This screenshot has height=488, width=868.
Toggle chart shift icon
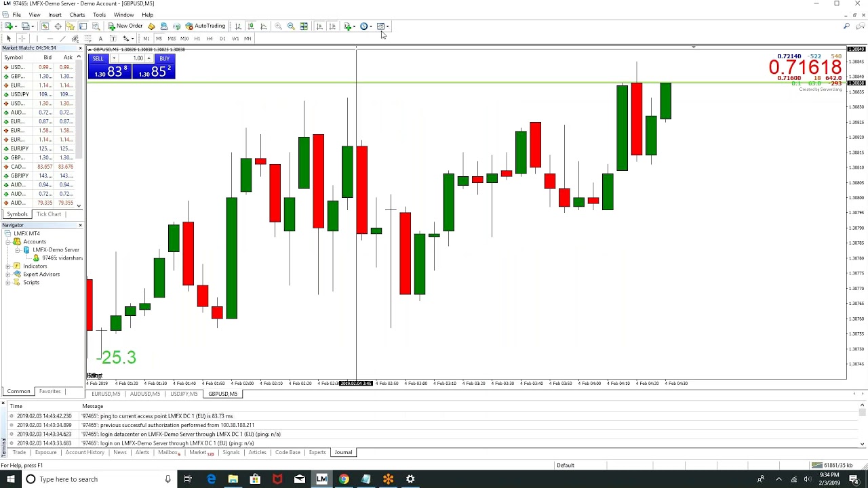pyautogui.click(x=332, y=26)
